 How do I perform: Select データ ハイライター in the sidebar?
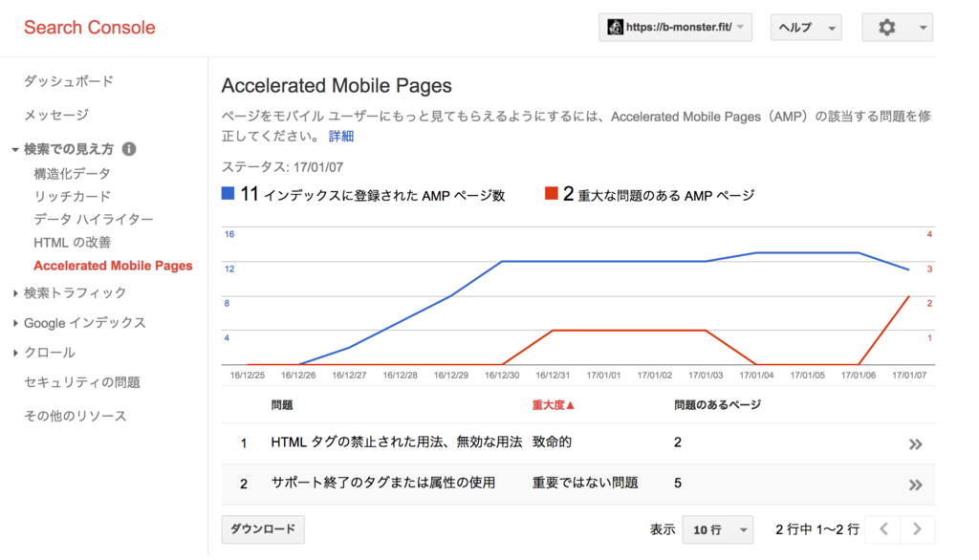coord(93,219)
